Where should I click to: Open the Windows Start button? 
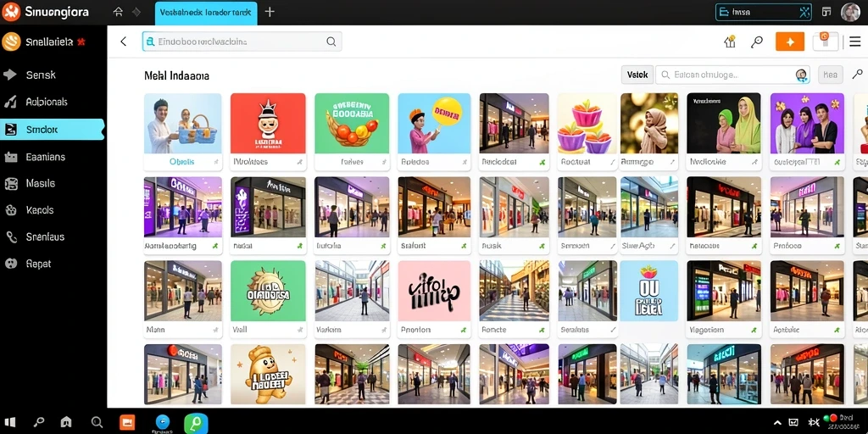click(9, 422)
